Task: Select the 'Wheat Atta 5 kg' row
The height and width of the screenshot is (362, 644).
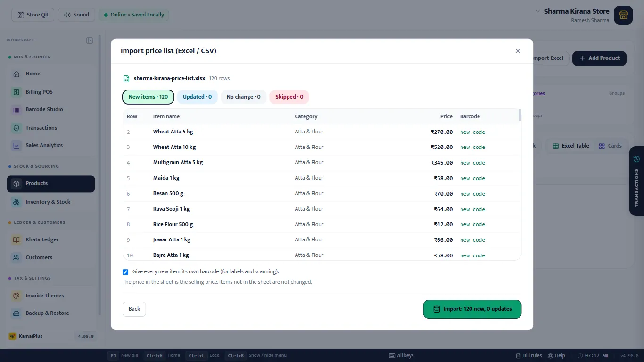Action: pyautogui.click(x=322, y=132)
